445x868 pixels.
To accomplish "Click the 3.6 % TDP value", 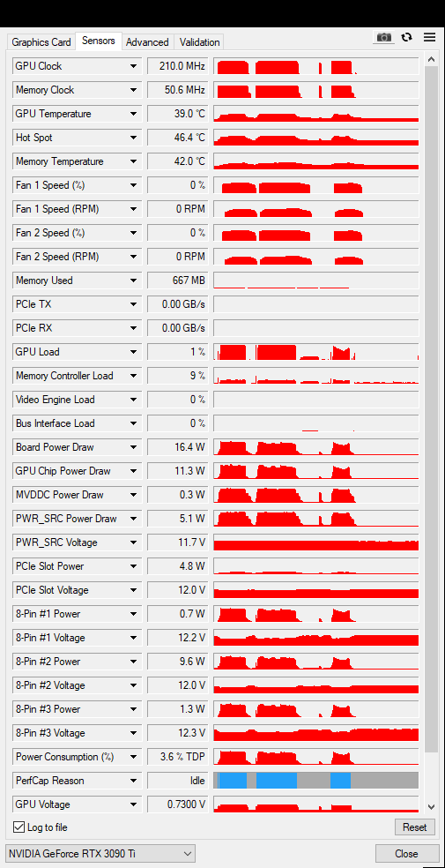I will coord(177,757).
